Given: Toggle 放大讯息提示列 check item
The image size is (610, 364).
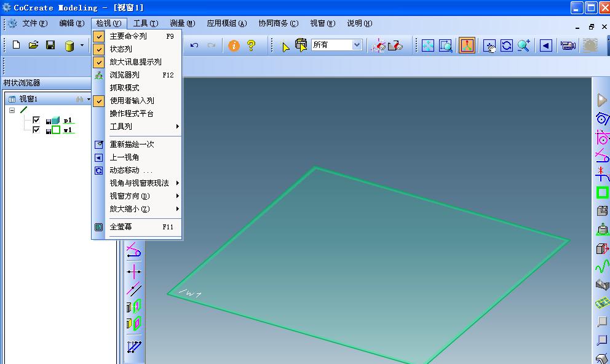Looking at the screenshot, I should click(137, 62).
